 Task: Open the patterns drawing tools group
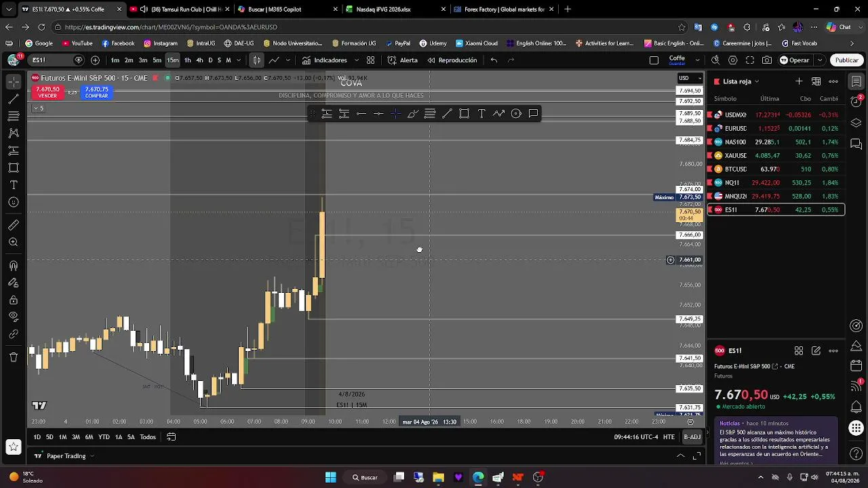click(14, 133)
